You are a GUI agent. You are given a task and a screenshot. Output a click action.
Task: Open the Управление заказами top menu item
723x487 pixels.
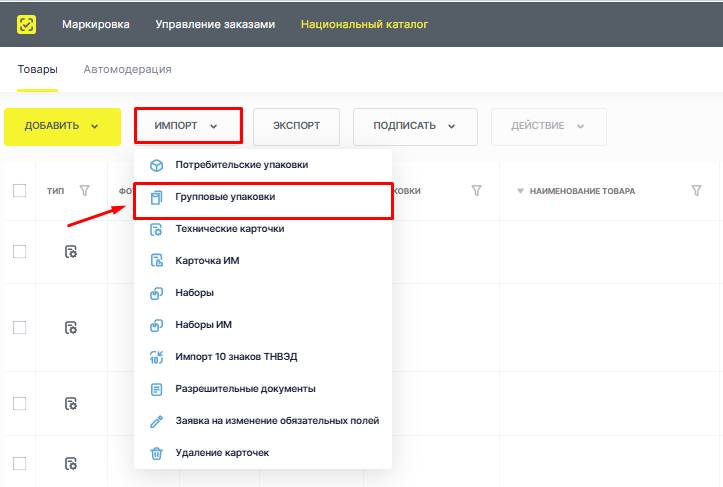(215, 24)
